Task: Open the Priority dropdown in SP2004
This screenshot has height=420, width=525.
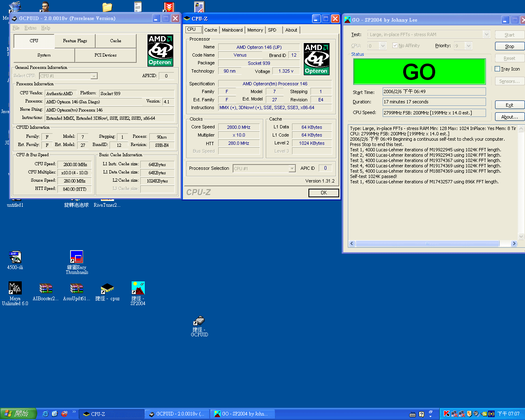Action: [x=469, y=46]
